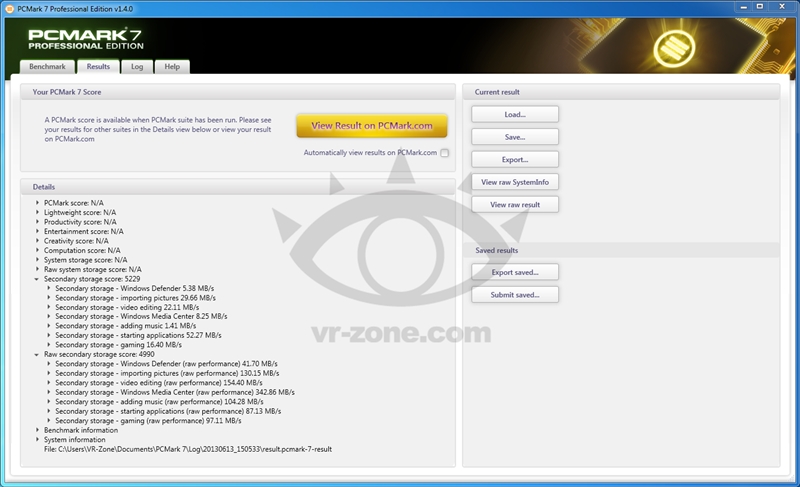Select starting applications raw 87.13 MB/s
Image resolution: width=800 pixels, height=487 pixels.
(x=168, y=411)
